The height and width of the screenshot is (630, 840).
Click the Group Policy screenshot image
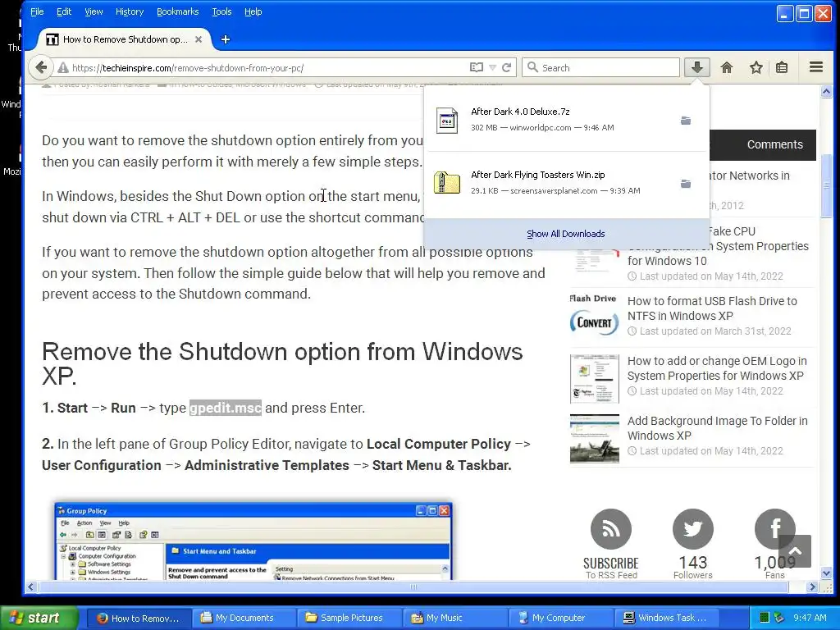(x=253, y=541)
